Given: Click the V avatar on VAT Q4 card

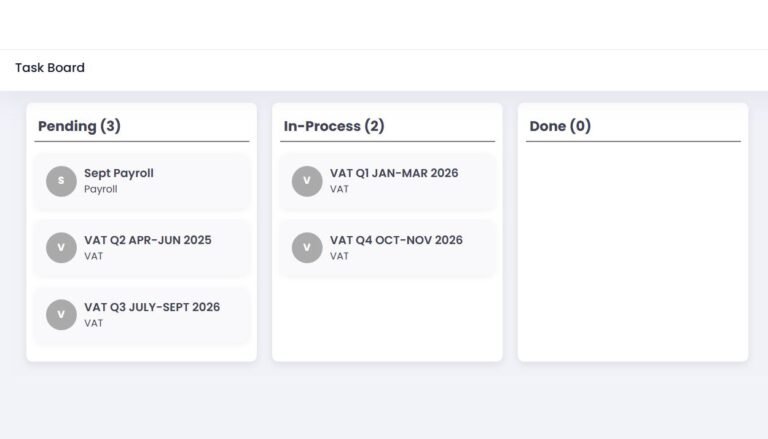Looking at the screenshot, I should [x=307, y=248].
